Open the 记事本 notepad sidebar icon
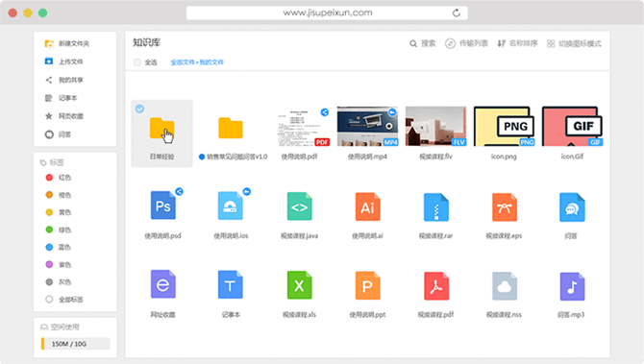644x364 pixels. point(49,98)
